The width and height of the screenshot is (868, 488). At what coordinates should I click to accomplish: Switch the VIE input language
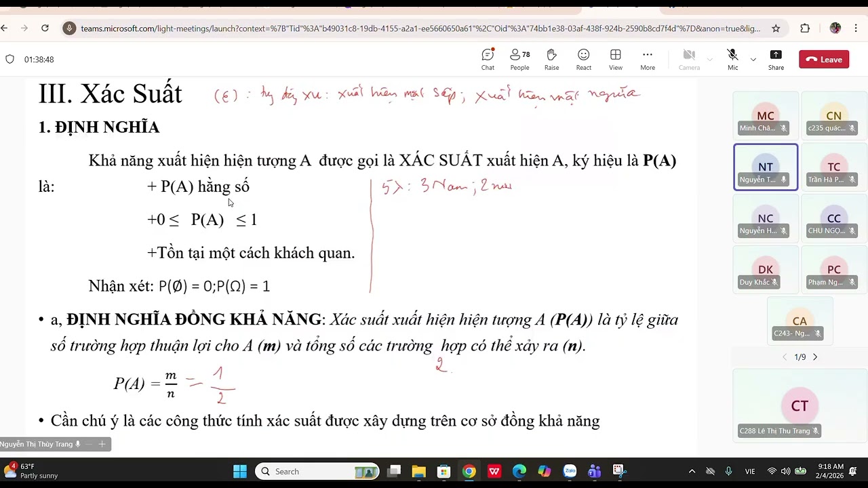(x=750, y=472)
